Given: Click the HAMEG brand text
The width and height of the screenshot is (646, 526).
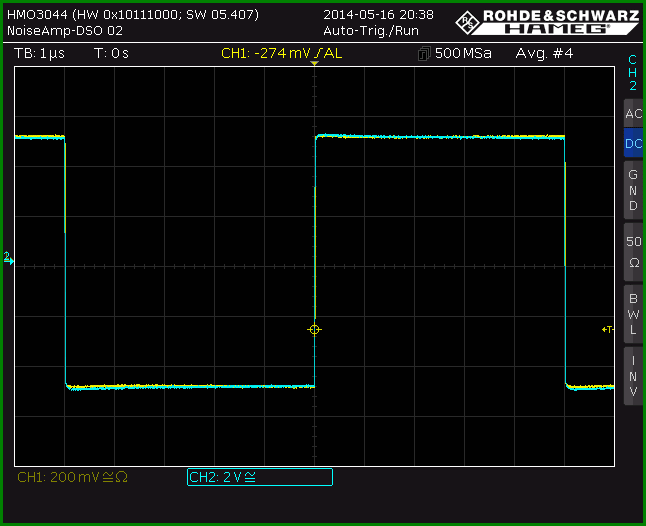Looking at the screenshot, I should (x=556, y=29).
